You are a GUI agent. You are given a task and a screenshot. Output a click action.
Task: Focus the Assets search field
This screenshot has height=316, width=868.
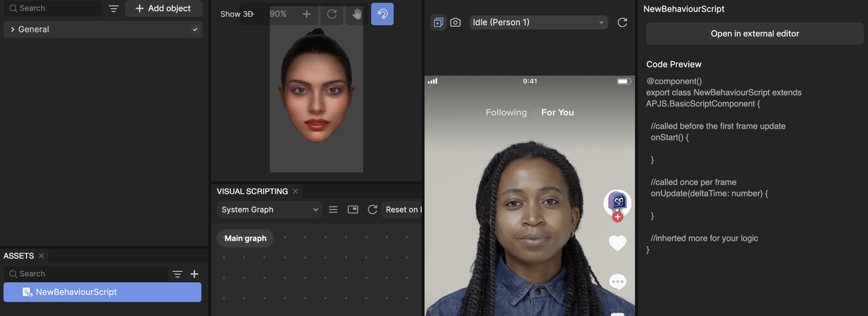pyautogui.click(x=85, y=274)
